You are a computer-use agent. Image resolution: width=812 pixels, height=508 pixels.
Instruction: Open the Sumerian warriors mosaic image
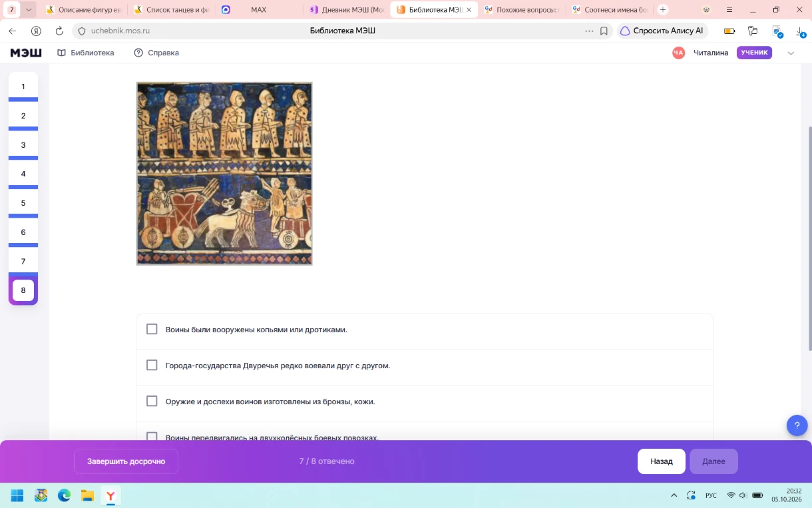(224, 174)
